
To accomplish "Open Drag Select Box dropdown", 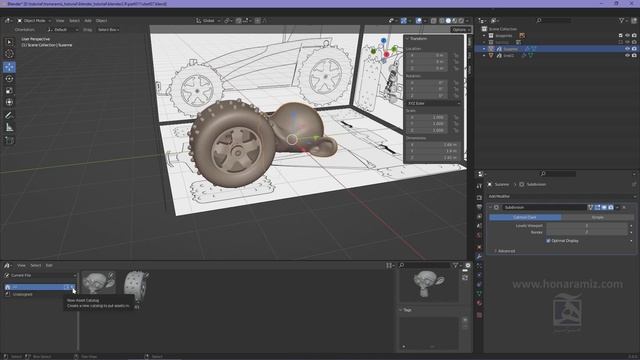I will 108,30.
